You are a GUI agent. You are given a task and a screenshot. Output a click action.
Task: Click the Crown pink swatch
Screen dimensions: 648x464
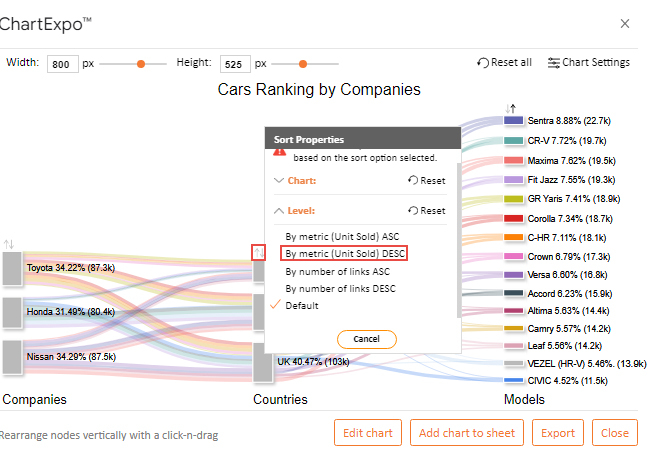[514, 256]
